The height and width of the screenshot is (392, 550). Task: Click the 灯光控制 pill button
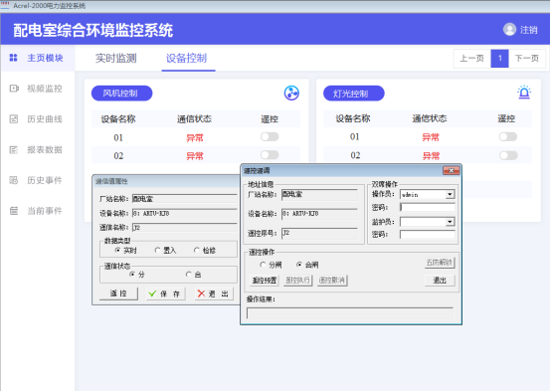pyautogui.click(x=354, y=93)
